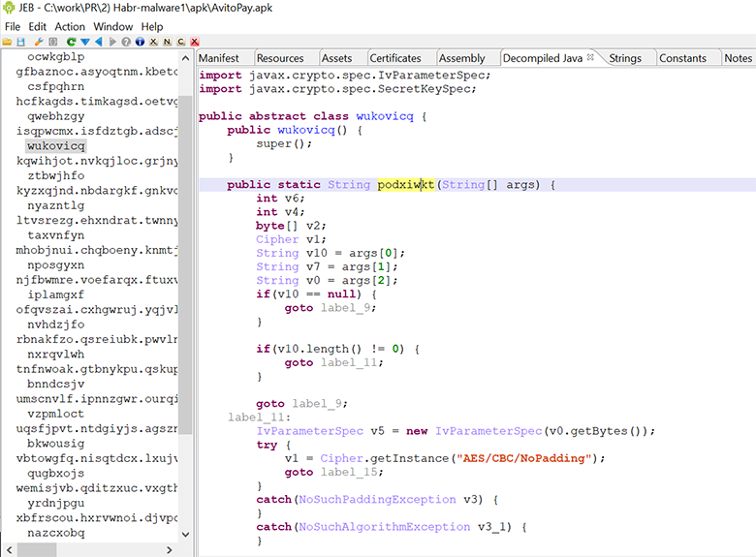Viewport: 756px width, 557px height.
Task: Open the Assembly tab
Action: click(x=461, y=58)
